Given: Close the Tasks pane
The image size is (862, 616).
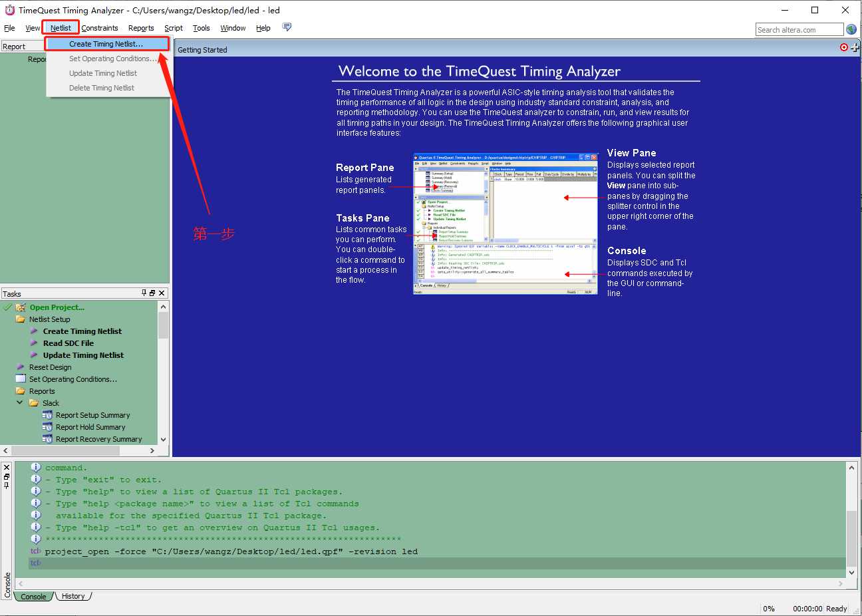Looking at the screenshot, I should click(x=162, y=293).
